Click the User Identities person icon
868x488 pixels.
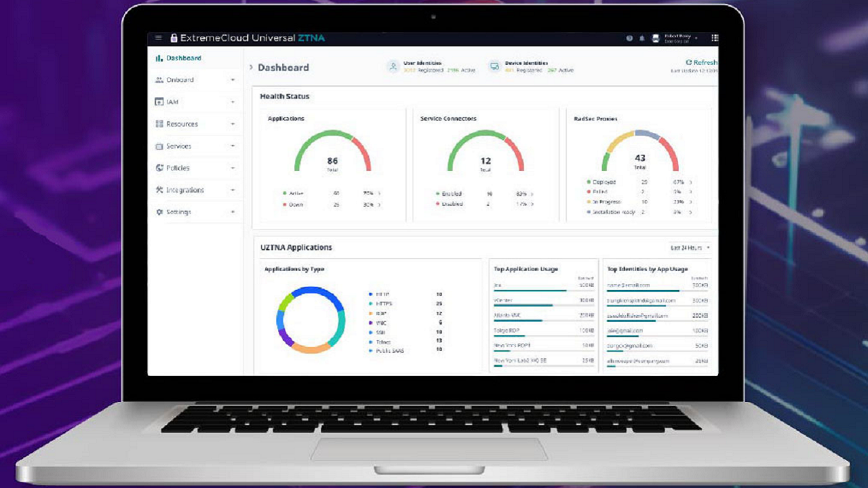coord(393,66)
